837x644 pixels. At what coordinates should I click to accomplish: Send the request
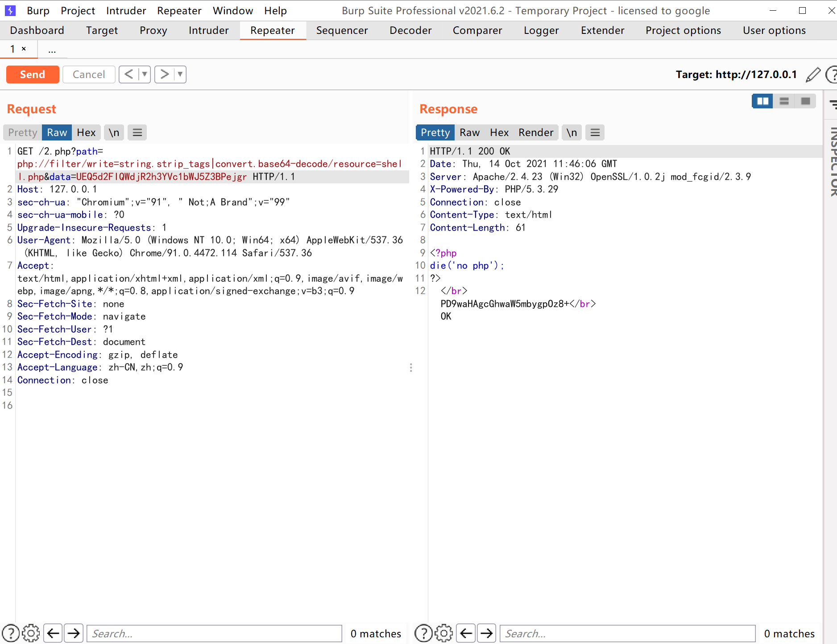(33, 74)
